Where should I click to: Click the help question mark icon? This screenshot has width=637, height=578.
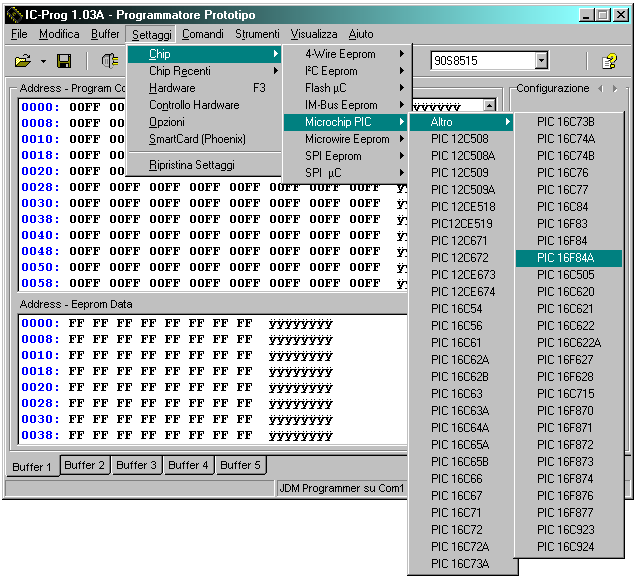click(609, 61)
